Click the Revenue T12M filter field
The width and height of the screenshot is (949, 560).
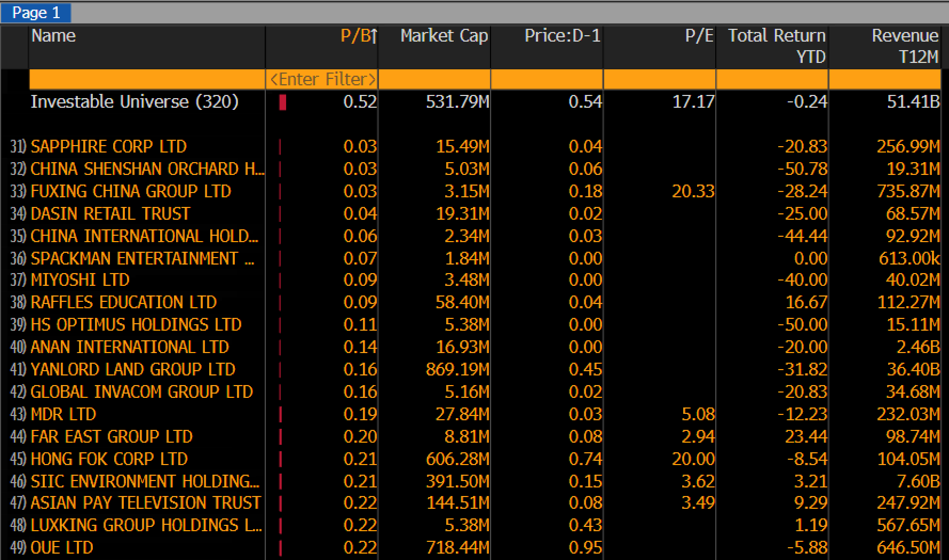(x=885, y=79)
